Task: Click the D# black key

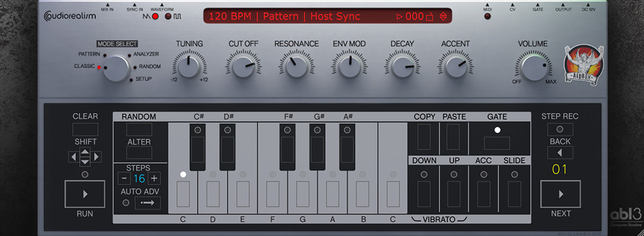Action: click(227, 147)
